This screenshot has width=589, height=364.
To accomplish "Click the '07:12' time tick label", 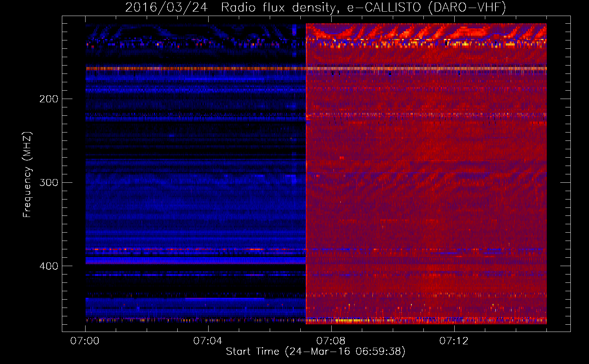I will 454,341.
